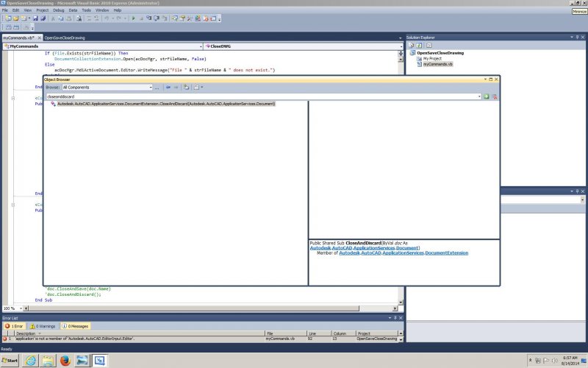Click the Error List Line column header
The width and height of the screenshot is (588, 368).
tap(319, 333)
